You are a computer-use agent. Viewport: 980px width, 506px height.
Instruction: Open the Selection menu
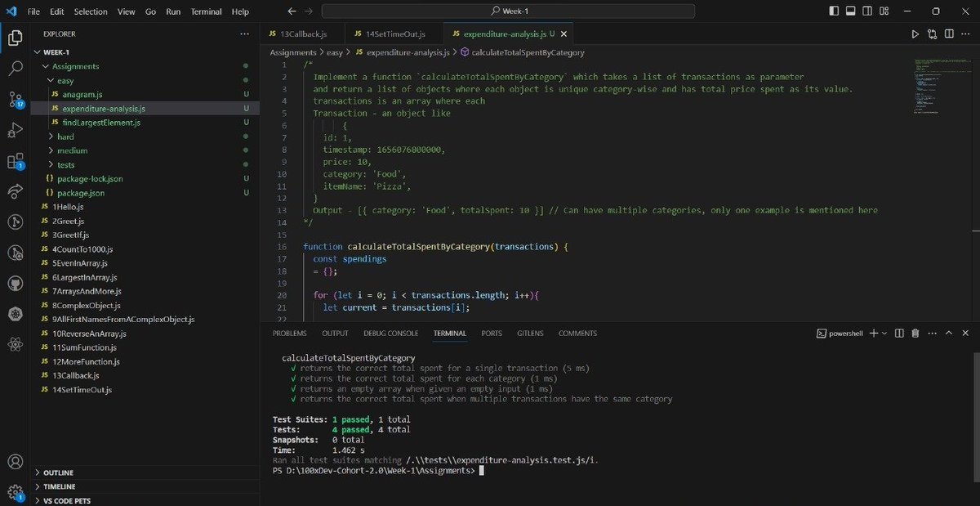point(90,11)
